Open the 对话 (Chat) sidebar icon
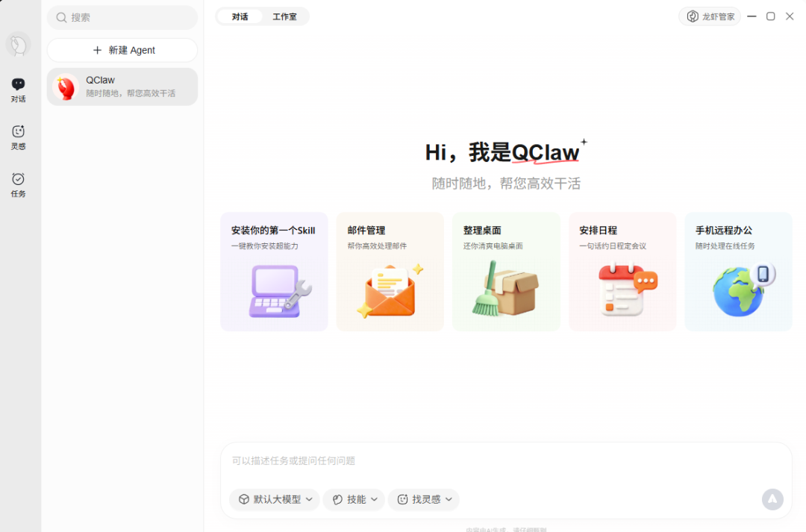The height and width of the screenshot is (532, 806). pos(18,88)
